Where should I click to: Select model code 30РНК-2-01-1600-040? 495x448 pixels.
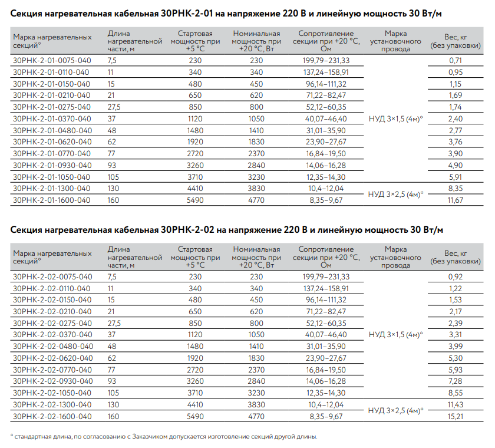(51, 200)
